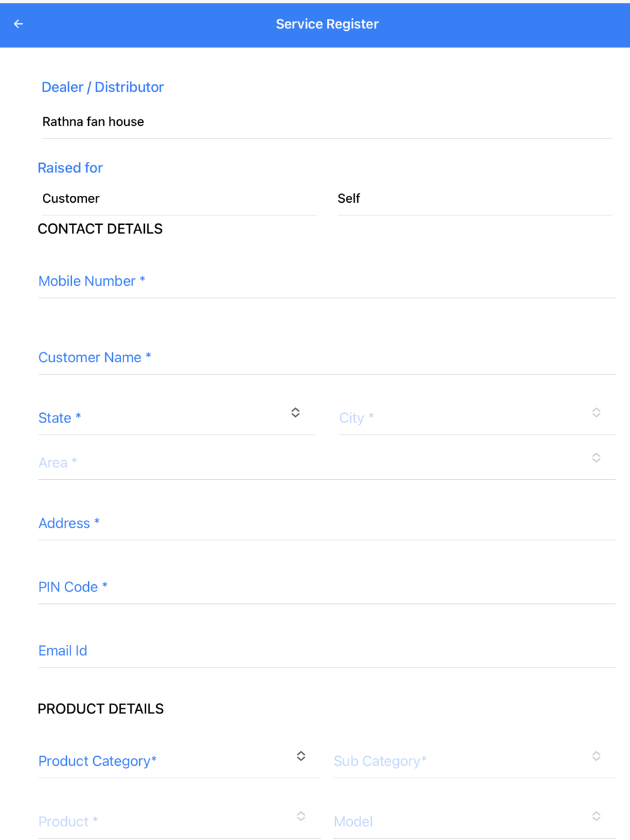This screenshot has width=630, height=840.
Task: Select Customer under Raised for
Action: coord(71,199)
